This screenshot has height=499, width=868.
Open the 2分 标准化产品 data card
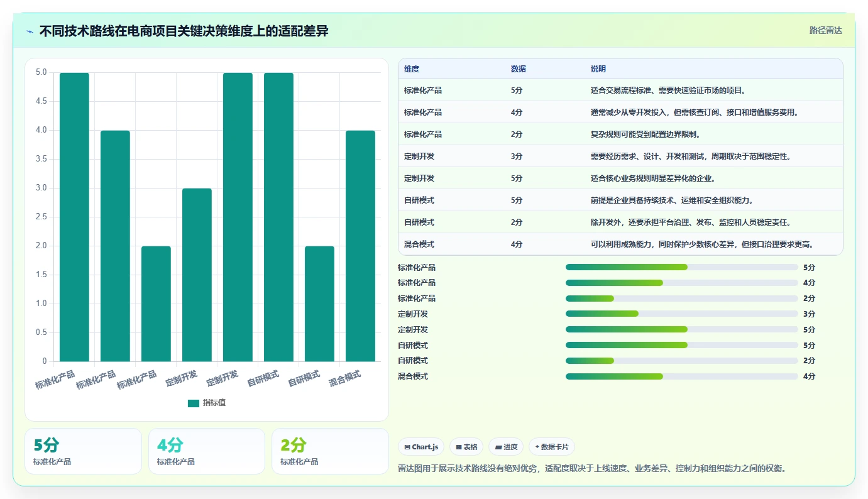tap(330, 451)
